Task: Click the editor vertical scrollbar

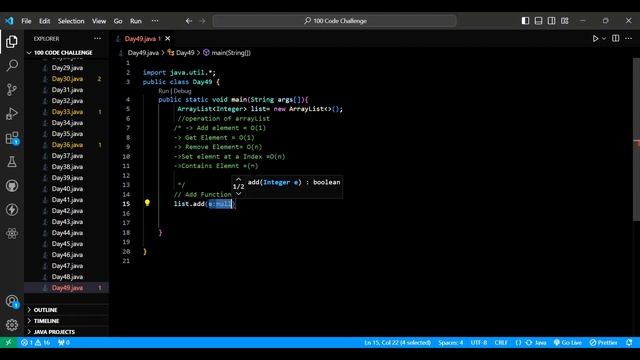Action: [636, 139]
